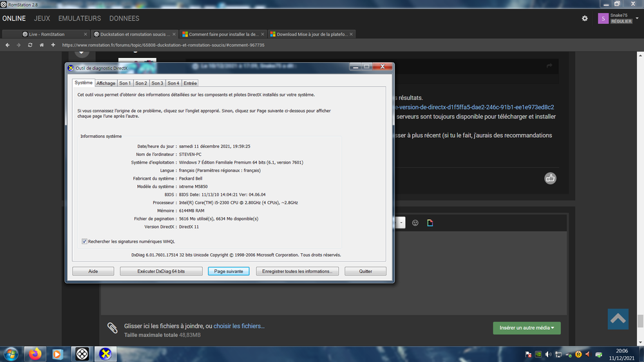Open the DONNEES menu
The image size is (644, 362).
pyautogui.click(x=124, y=19)
